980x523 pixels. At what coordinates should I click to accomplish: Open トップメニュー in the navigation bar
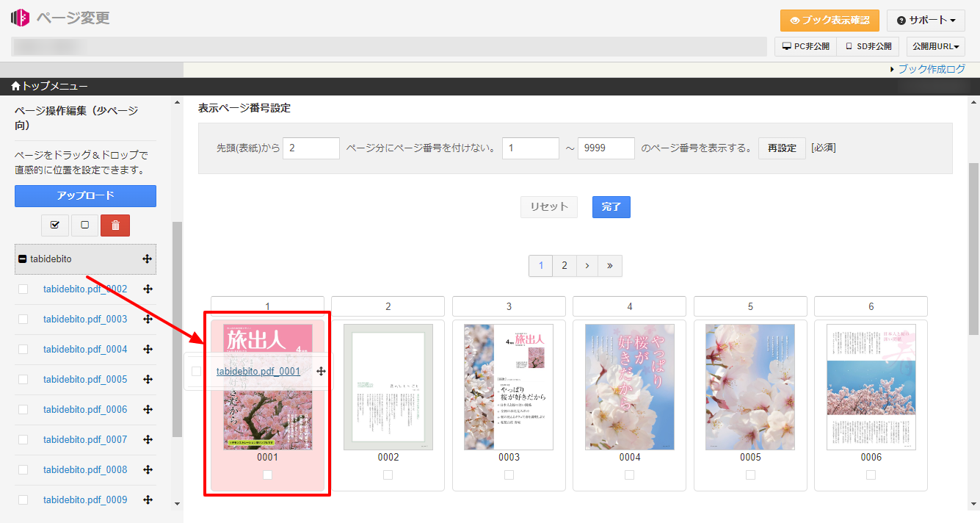tap(49, 87)
